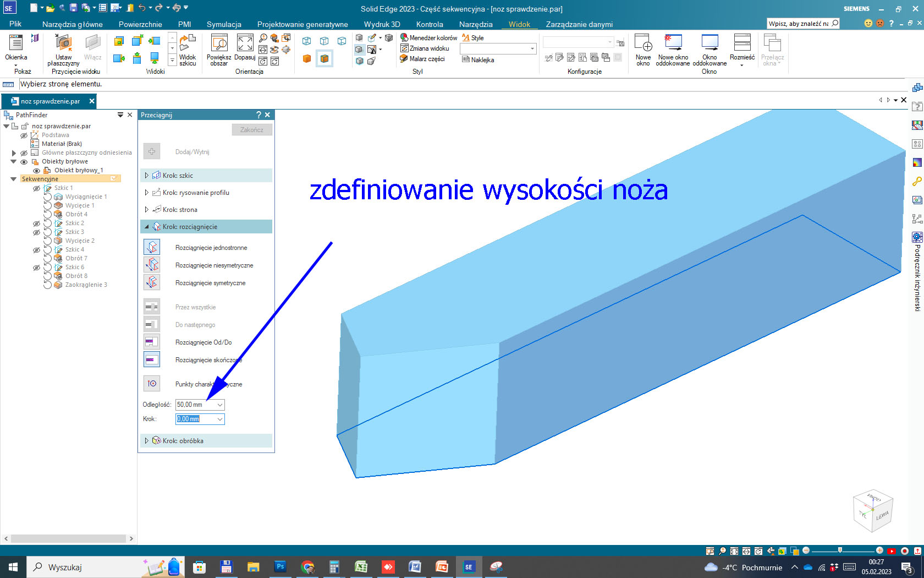The width and height of the screenshot is (924, 578).
Task: Click the Engineering Reference side tab icon
Action: click(917, 237)
